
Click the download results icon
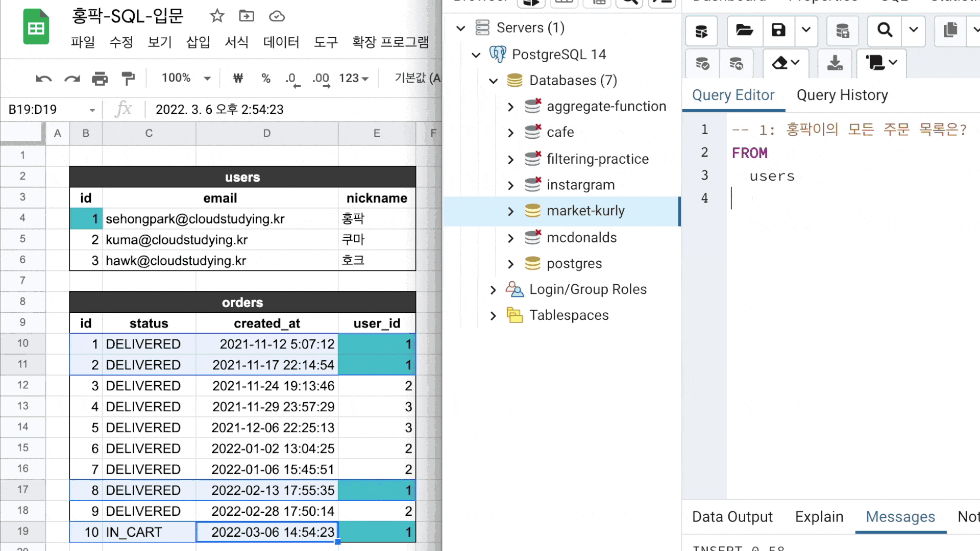pyautogui.click(x=835, y=63)
